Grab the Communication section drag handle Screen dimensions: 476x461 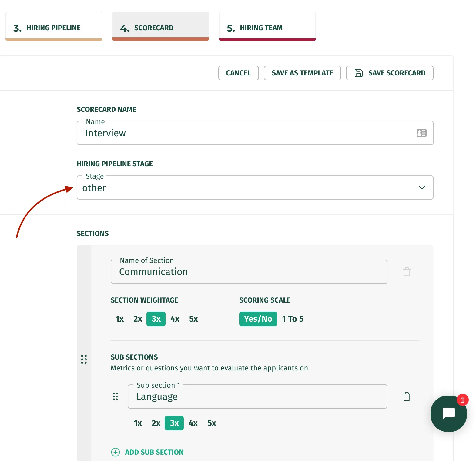(84, 359)
